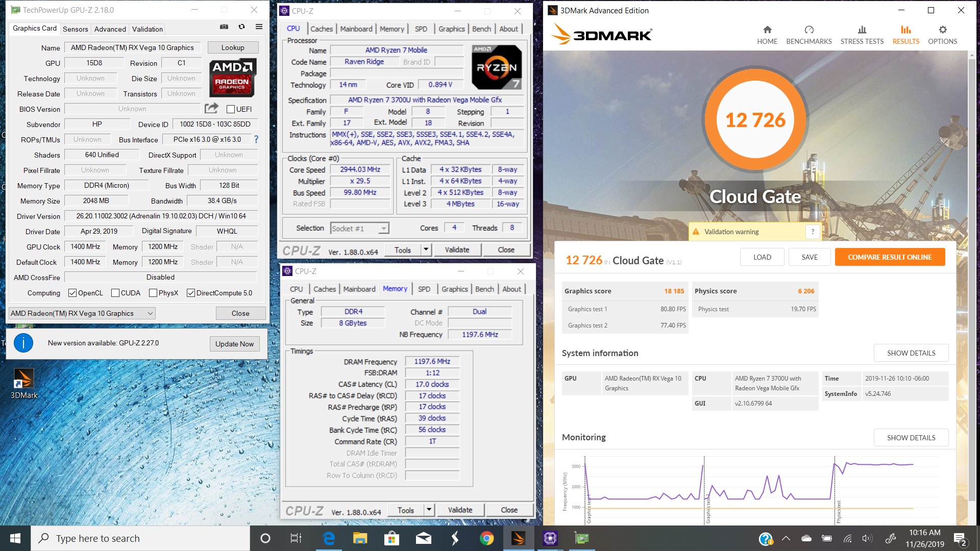Click the LOAD button in 3DMark
Image resolution: width=980 pixels, height=551 pixels.
click(762, 257)
